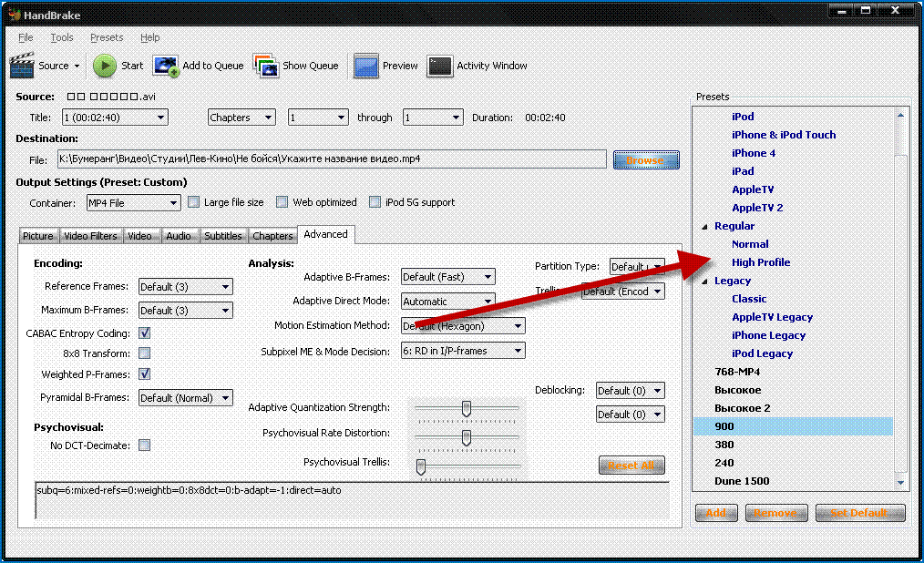Open the Title dropdown

(115, 118)
